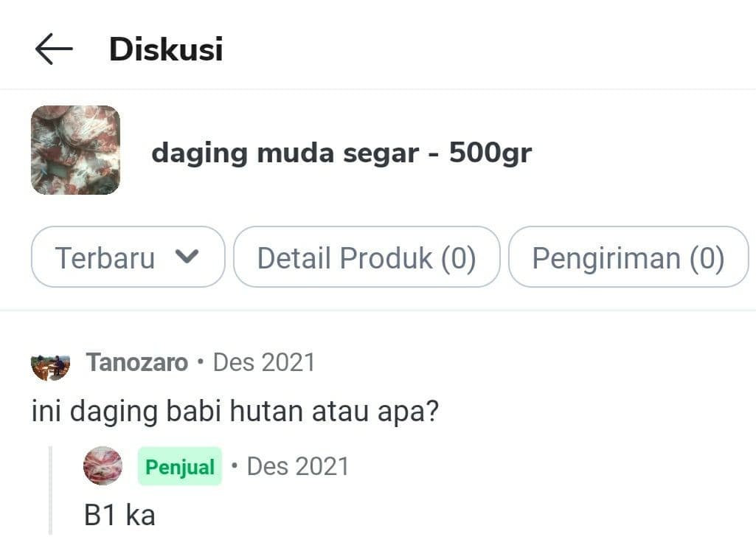Click the back arrow icon
The width and height of the screenshot is (756, 551).
(52, 49)
